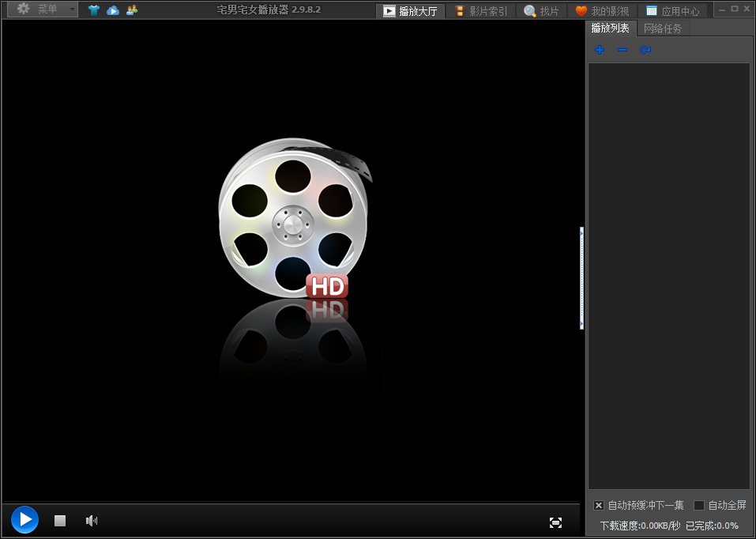Collapse the playlist panel using the side splitter handle
This screenshot has height=539, width=756.
coord(582,278)
